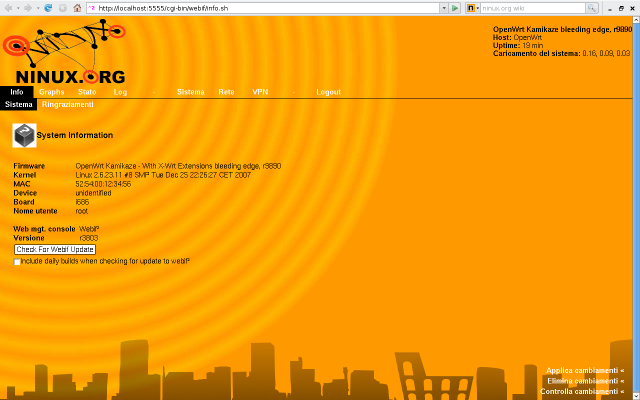Reload the page with the refresh icon

(48, 7)
